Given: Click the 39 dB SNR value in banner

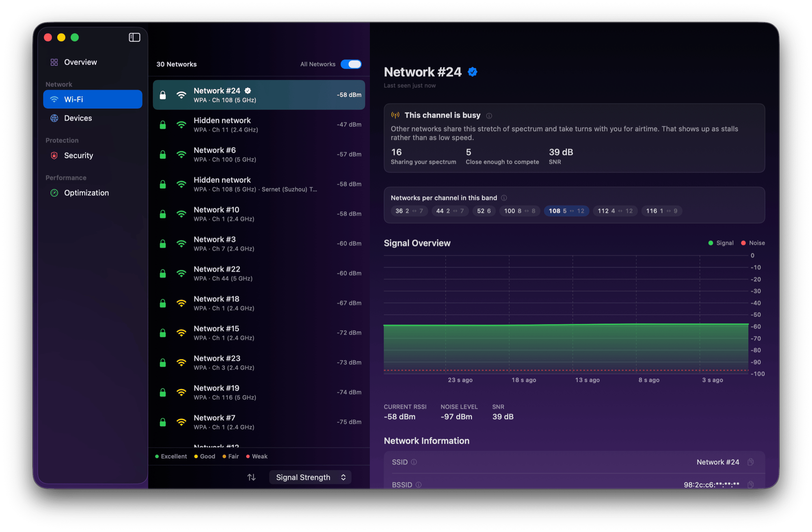Looking at the screenshot, I should 561,152.
